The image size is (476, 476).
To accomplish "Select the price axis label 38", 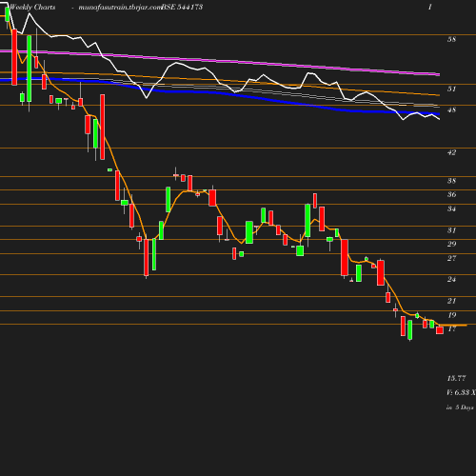I will click(x=451, y=181).
